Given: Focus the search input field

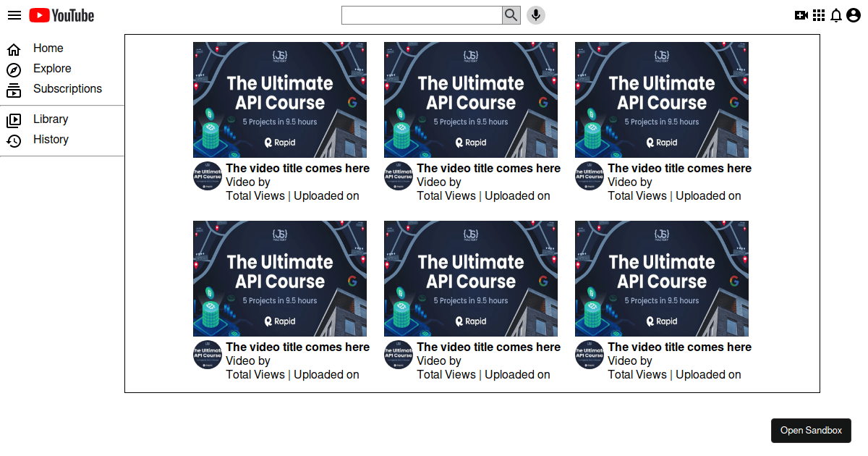Looking at the screenshot, I should click(422, 15).
